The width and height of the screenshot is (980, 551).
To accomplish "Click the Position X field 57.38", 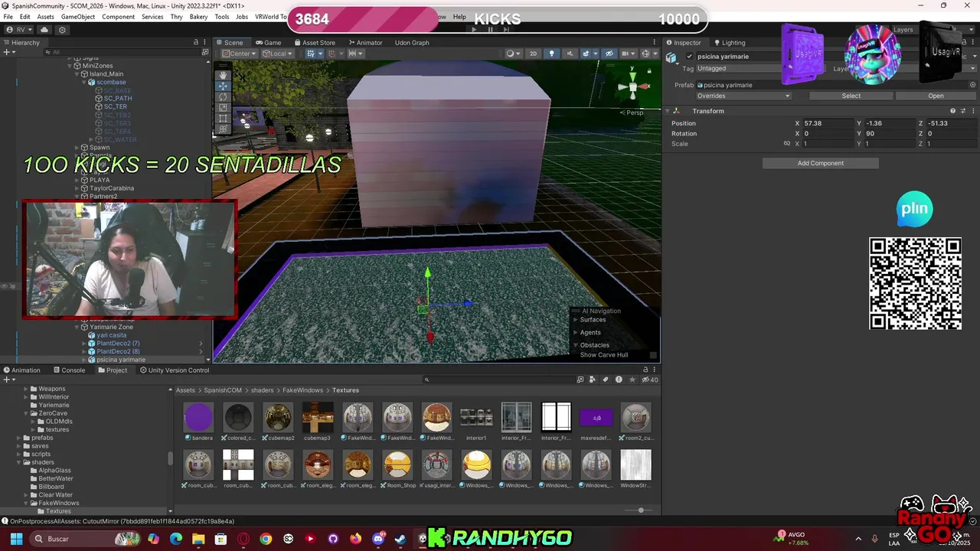I will (x=828, y=123).
